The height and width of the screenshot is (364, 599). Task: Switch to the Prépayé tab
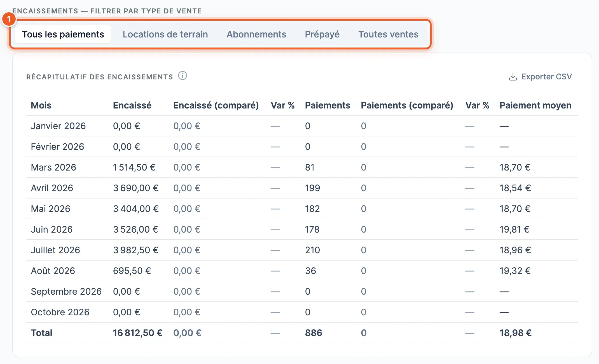click(x=322, y=34)
